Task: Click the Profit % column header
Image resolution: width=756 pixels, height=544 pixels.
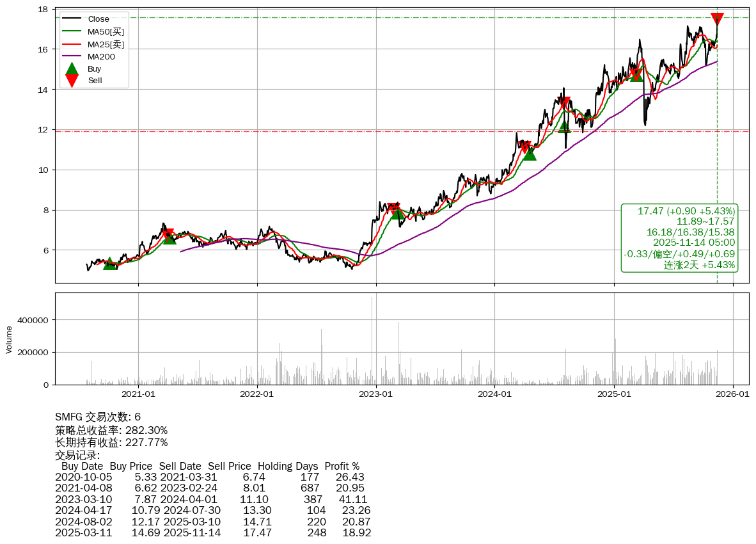Action: coord(342,466)
